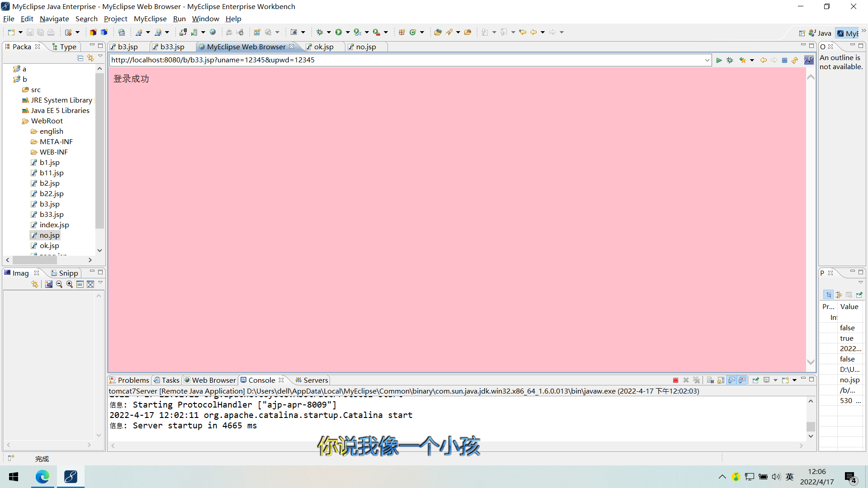This screenshot has height=488, width=868.
Task: Toggle Scroll Lock in Console toolbar
Action: tap(721, 380)
